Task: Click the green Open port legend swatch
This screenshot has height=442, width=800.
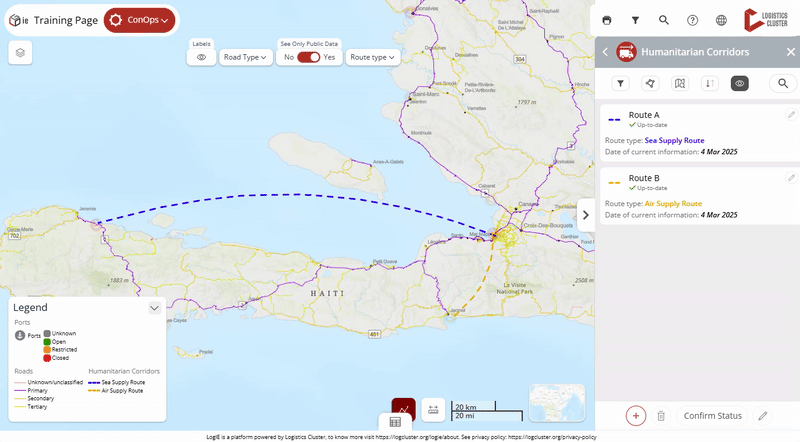Action: (x=47, y=341)
